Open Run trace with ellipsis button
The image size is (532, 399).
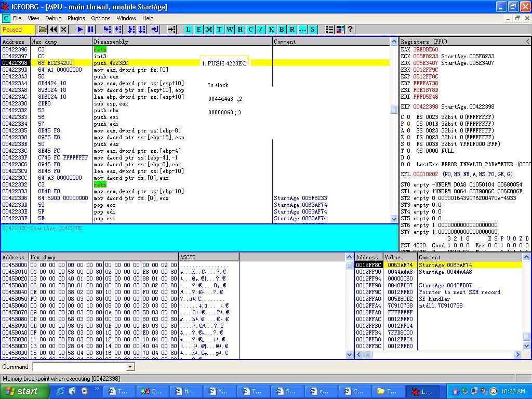click(302, 30)
